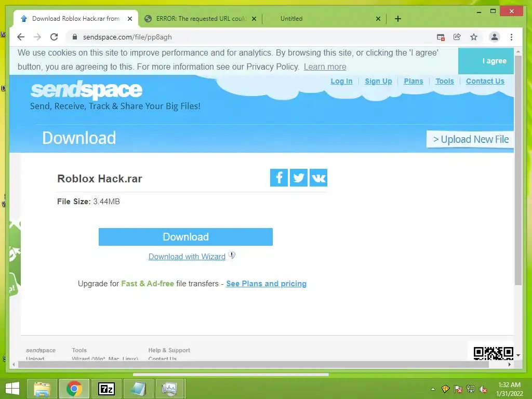Click the muted volume tray icon
The height and width of the screenshot is (399, 532).
click(x=483, y=389)
